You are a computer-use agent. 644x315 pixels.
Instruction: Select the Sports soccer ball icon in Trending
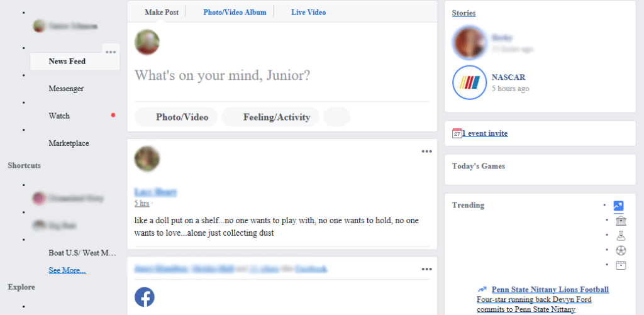621,250
